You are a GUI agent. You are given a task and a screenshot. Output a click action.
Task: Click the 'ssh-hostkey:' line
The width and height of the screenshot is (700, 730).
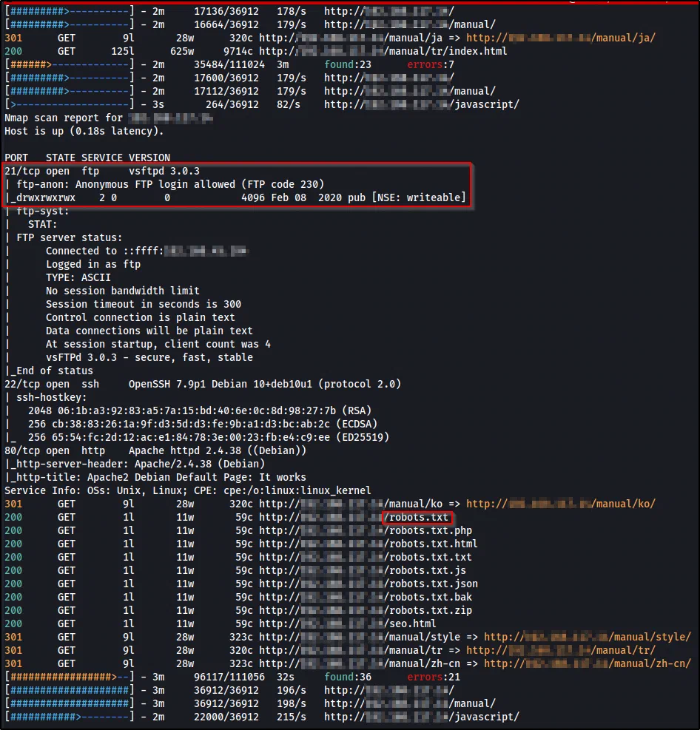coord(51,397)
